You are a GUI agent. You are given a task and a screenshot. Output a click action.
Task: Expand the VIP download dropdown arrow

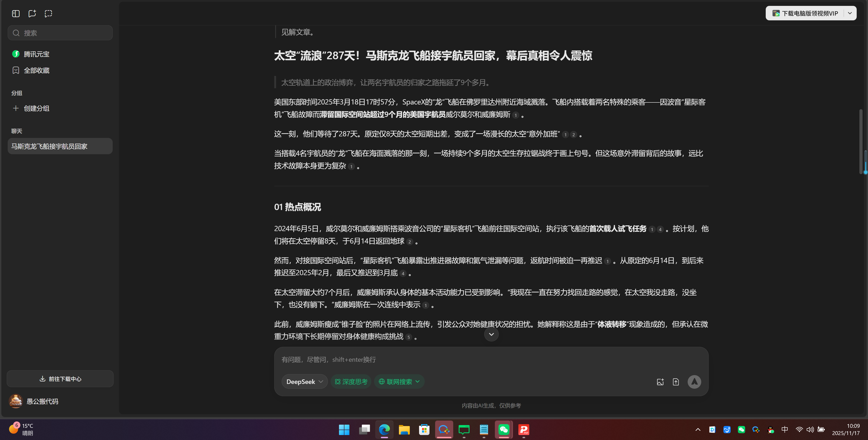849,13
